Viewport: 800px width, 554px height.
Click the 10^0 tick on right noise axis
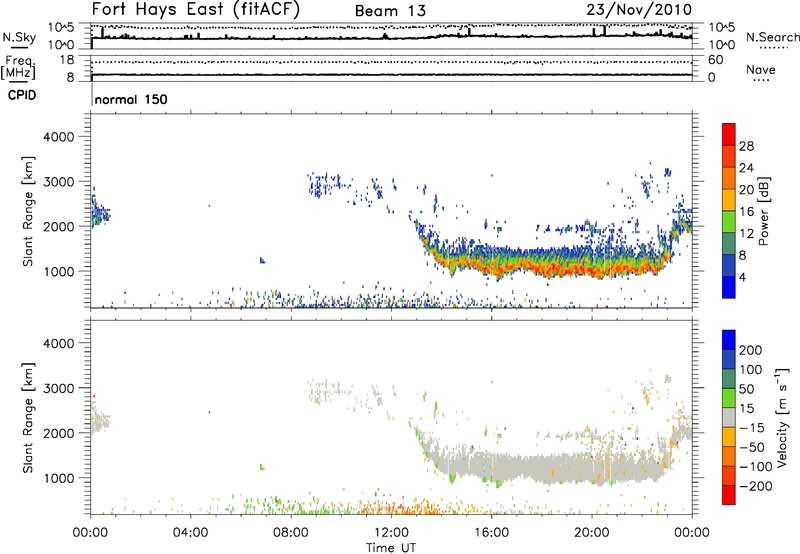click(x=722, y=45)
